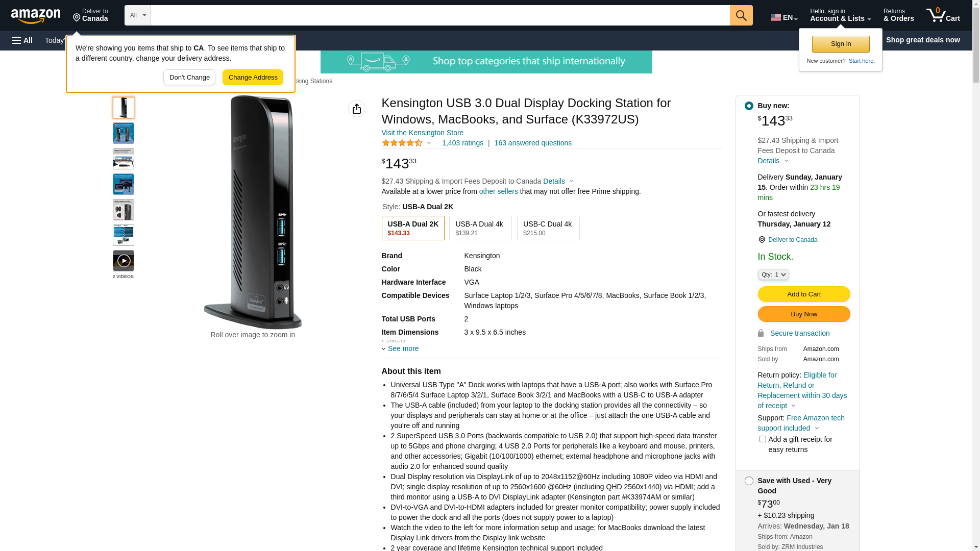Click the search magnifier button
Image resolution: width=980 pixels, height=551 pixels.
tap(741, 15)
